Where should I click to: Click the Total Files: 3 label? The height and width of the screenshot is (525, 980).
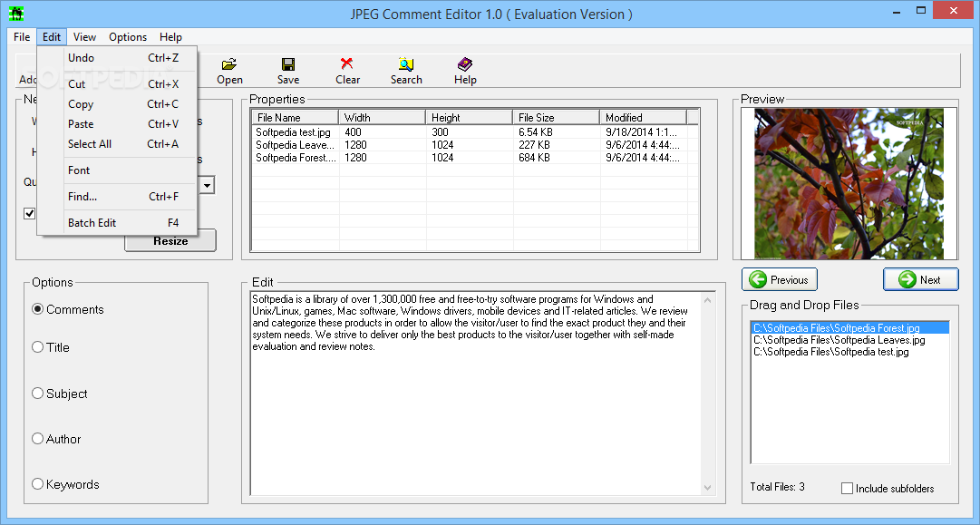coord(778,486)
